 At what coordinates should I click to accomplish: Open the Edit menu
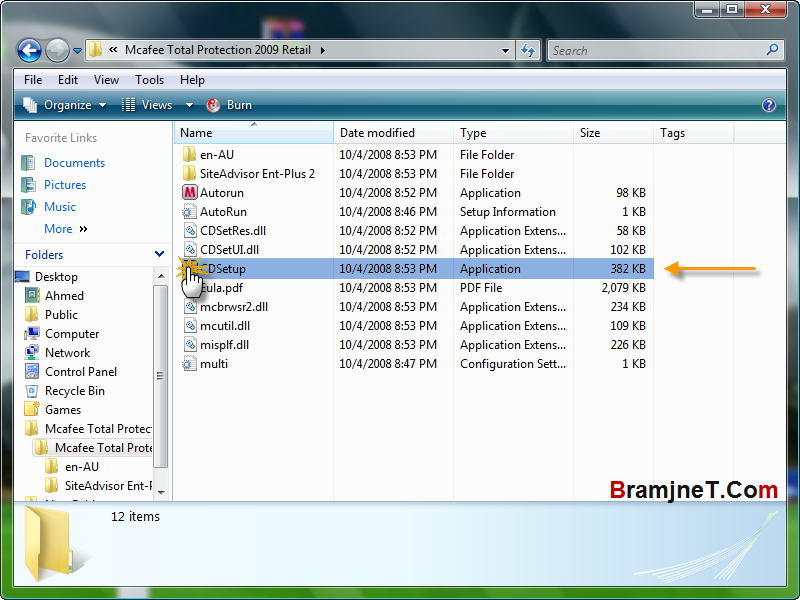[x=67, y=80]
